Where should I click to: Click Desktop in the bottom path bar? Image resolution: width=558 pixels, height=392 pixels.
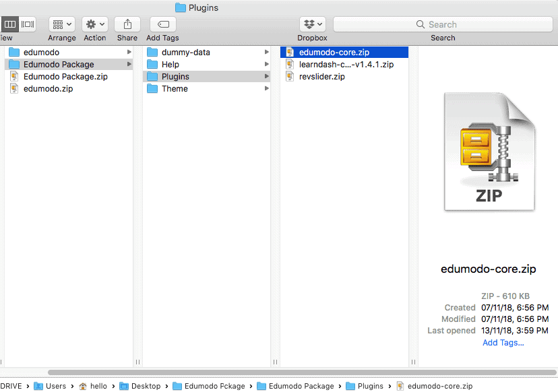pos(146,386)
